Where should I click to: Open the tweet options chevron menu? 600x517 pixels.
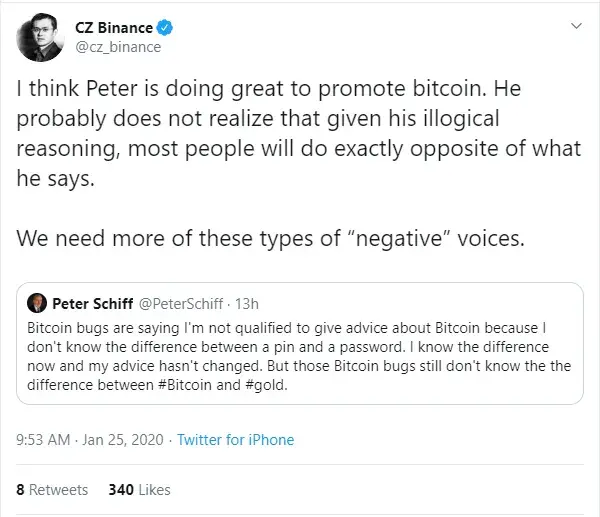point(573,25)
